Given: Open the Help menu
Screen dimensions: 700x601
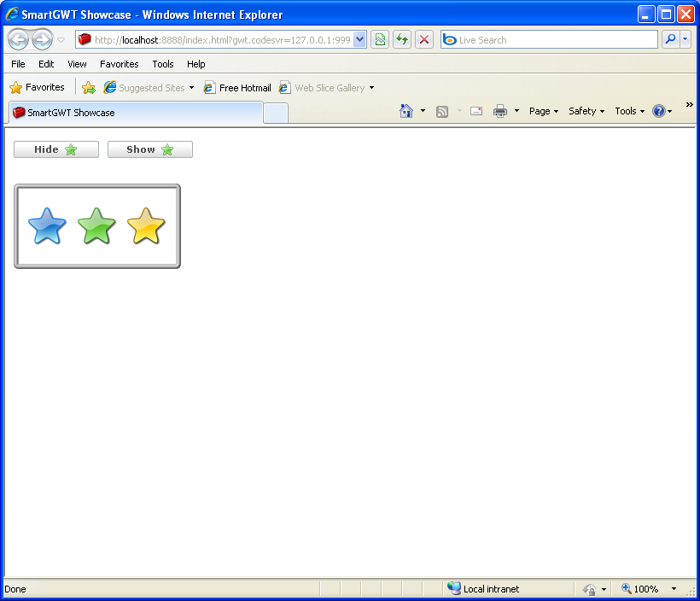Looking at the screenshot, I should [196, 64].
